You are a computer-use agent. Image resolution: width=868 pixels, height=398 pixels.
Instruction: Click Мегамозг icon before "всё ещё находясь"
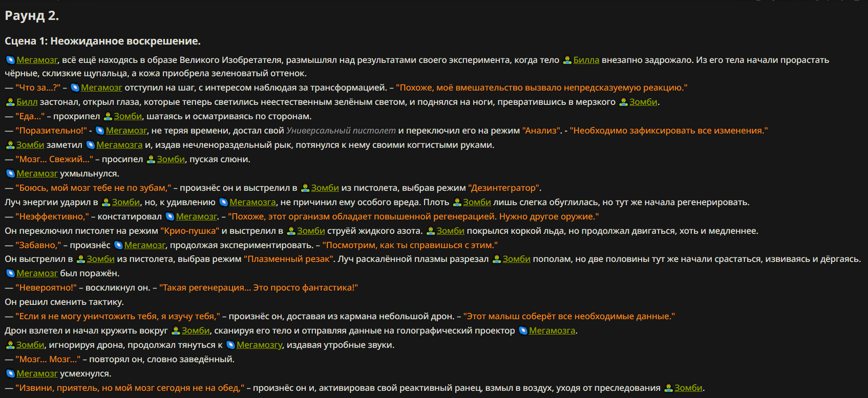click(x=10, y=60)
